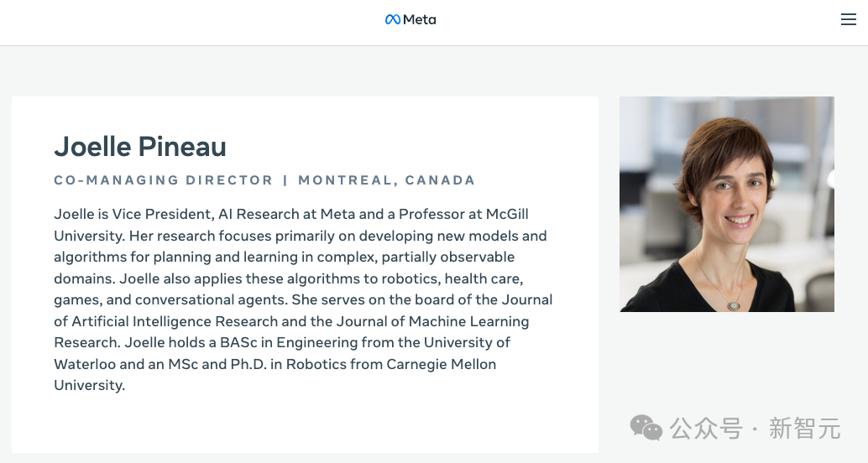The width and height of the screenshot is (868, 463).
Task: Click the CO-MANAGING DIRECTOR title text
Action: pos(164,180)
